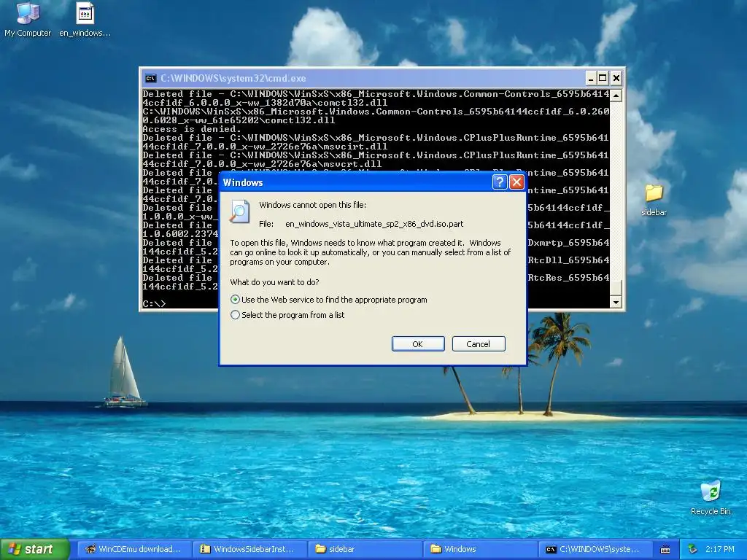Viewport: 747px width, 560px height.
Task: Click the cmd.exe title bar icon
Action: [x=150, y=78]
